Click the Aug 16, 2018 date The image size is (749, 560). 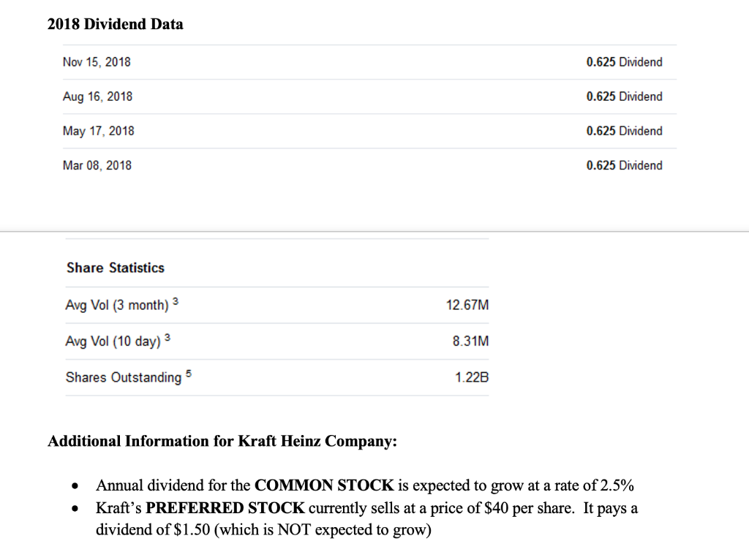point(97,97)
